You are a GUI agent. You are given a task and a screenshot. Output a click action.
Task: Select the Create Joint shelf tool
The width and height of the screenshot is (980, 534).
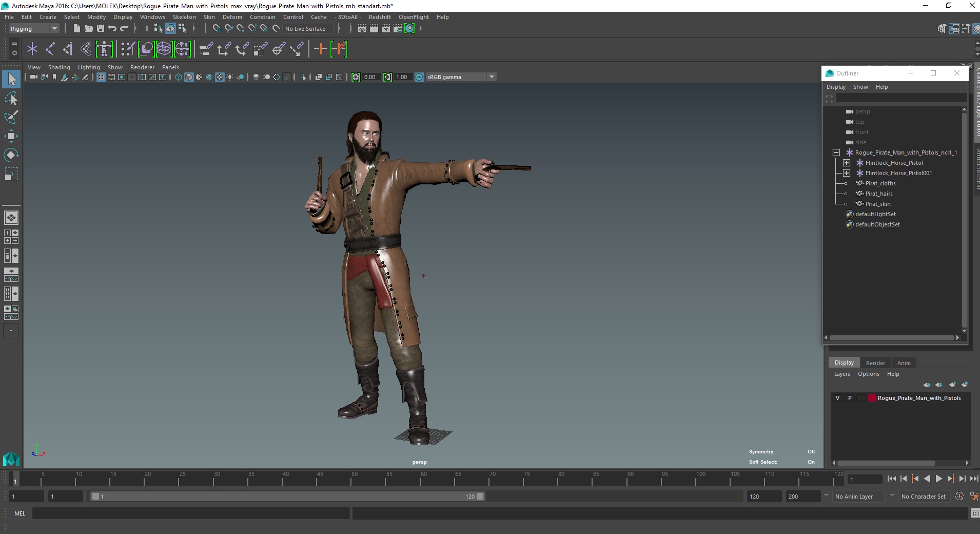[50, 49]
